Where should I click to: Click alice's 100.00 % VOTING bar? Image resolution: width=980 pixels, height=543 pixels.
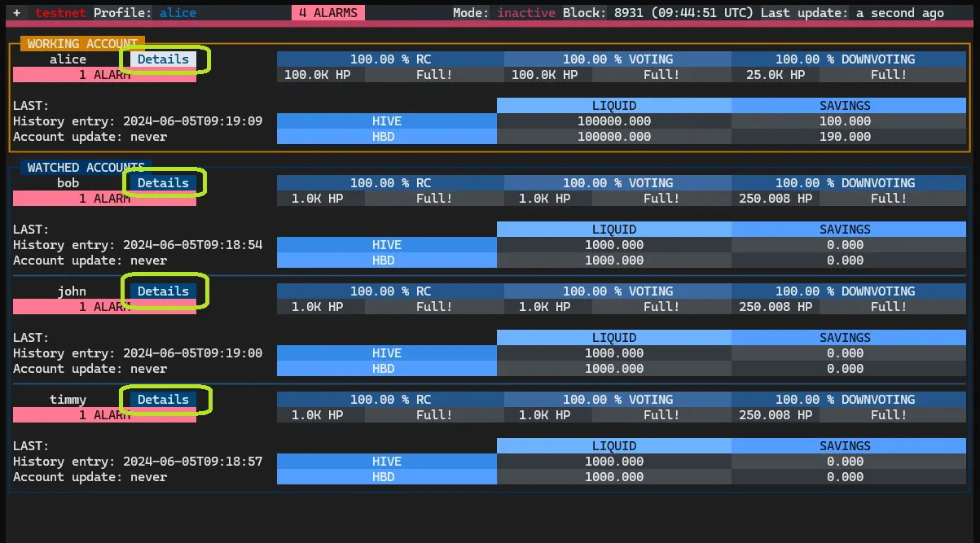pyautogui.click(x=617, y=59)
